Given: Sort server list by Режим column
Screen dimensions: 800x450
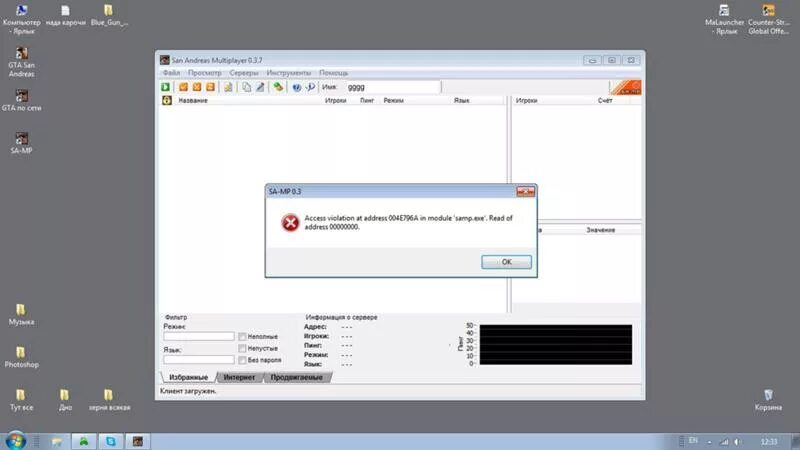Looking at the screenshot, I should click(x=393, y=101).
